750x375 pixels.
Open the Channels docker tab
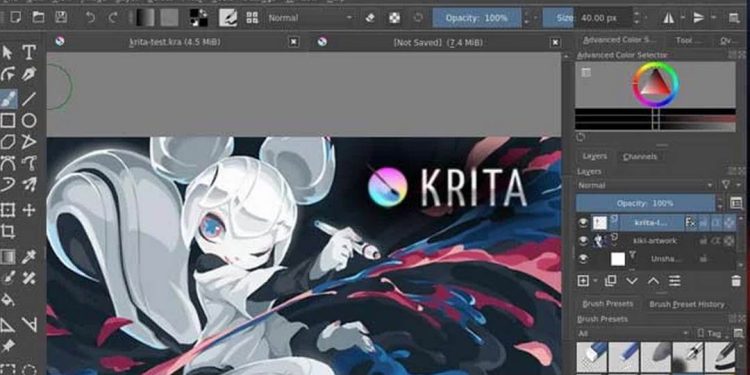(x=640, y=157)
